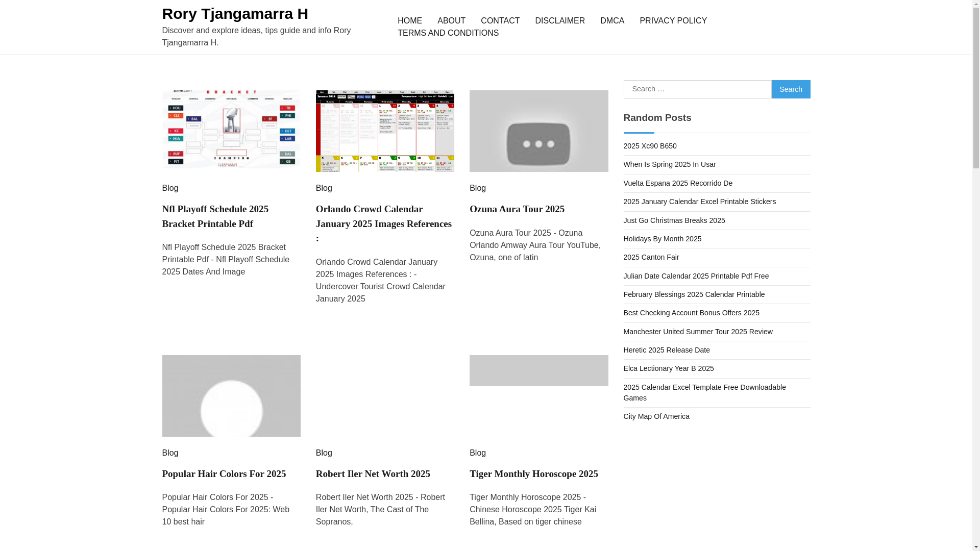Open Nfl Playoff Schedule 2025 Bracket post title
This screenshot has height=551, width=980.
(215, 216)
